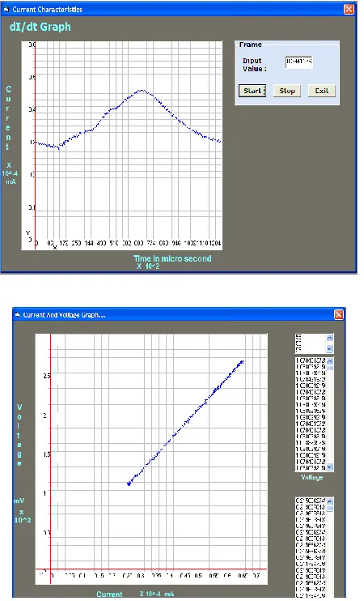Close the Current Characteristics window

349,9
